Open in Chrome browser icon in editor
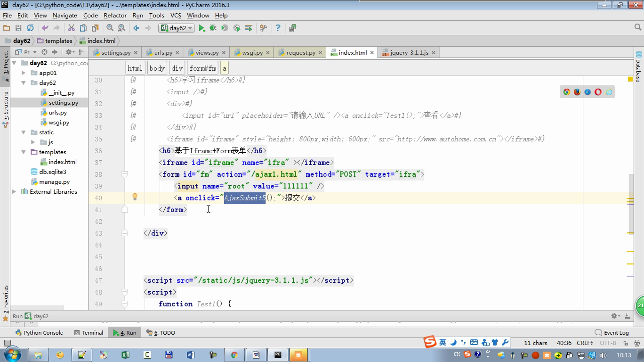 [567, 92]
